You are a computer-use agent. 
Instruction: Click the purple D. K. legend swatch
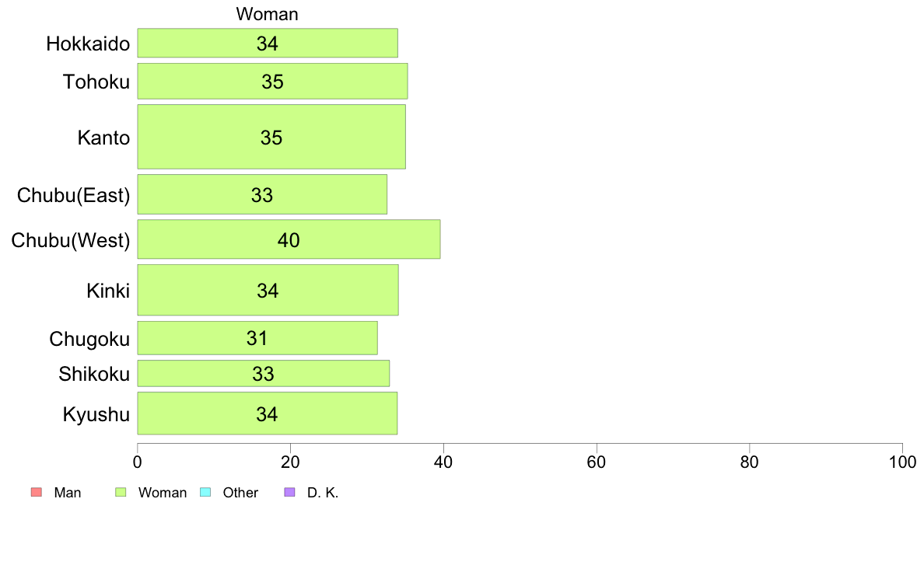click(289, 492)
